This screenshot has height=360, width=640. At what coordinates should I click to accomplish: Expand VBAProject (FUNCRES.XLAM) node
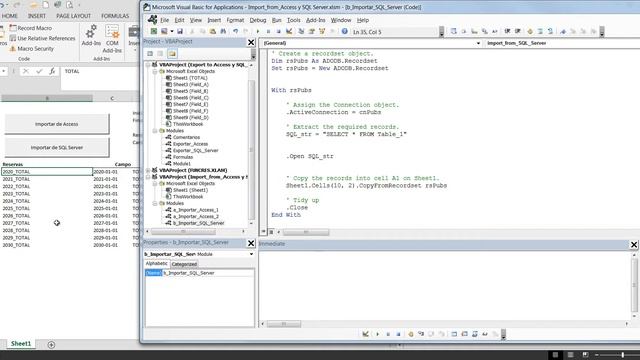[148, 170]
